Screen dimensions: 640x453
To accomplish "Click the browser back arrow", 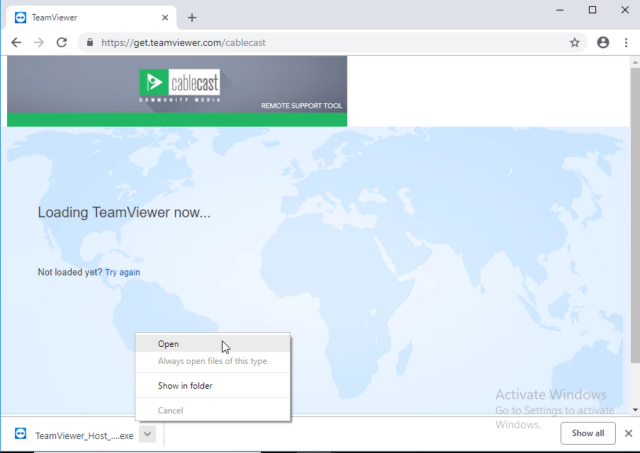I will (16, 42).
